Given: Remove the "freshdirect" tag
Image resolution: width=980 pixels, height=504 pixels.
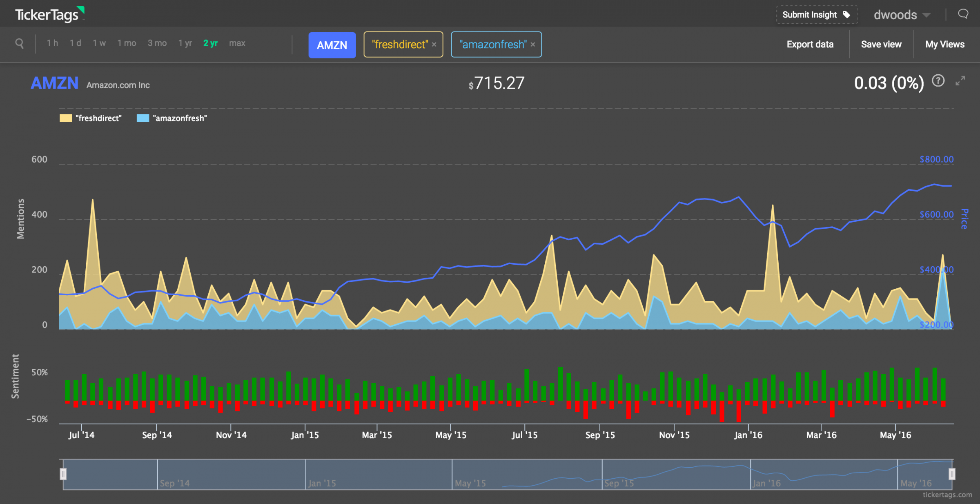Looking at the screenshot, I should click(x=434, y=45).
